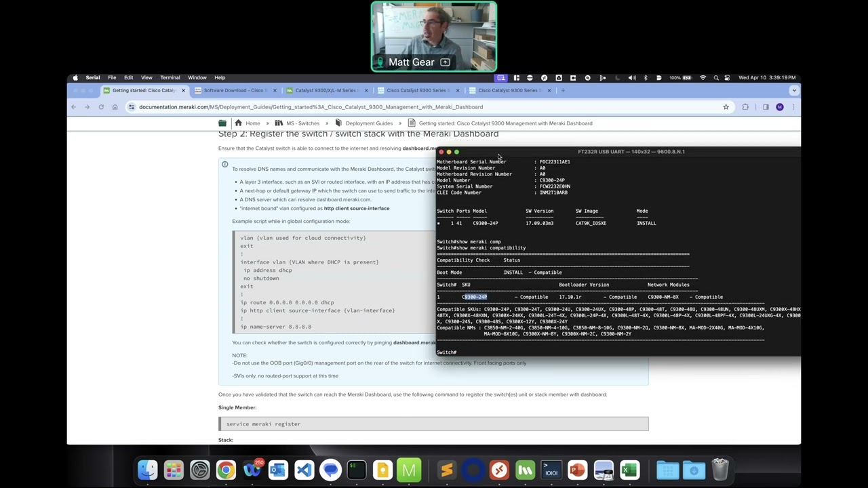Open the Chrome extensions puzzle icon
868x488 pixels.
745,107
